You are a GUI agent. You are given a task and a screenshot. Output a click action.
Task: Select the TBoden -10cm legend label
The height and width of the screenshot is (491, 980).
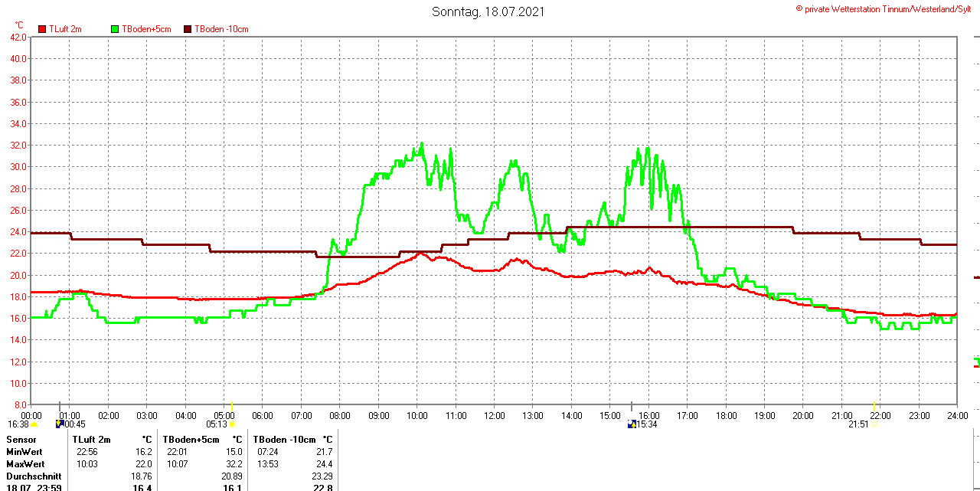[221, 29]
